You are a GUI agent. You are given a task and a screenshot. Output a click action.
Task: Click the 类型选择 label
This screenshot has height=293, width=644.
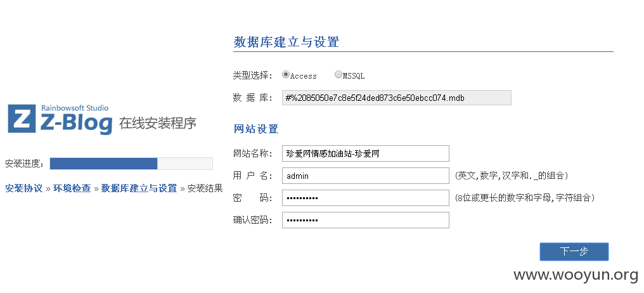[252, 75]
